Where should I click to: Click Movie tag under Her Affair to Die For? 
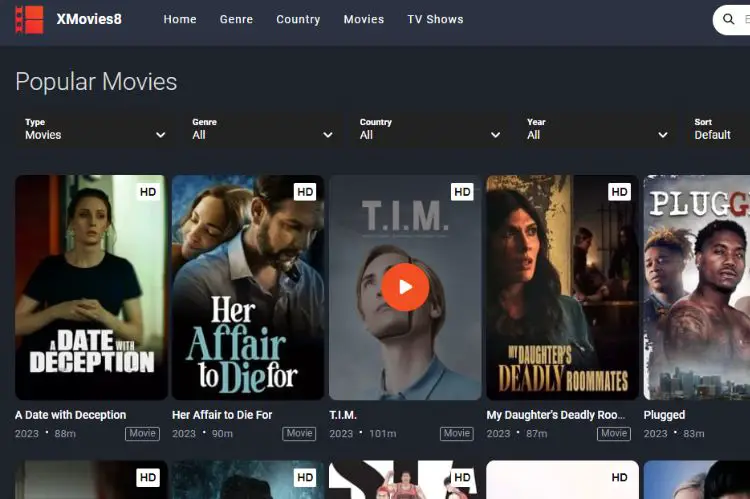point(299,433)
